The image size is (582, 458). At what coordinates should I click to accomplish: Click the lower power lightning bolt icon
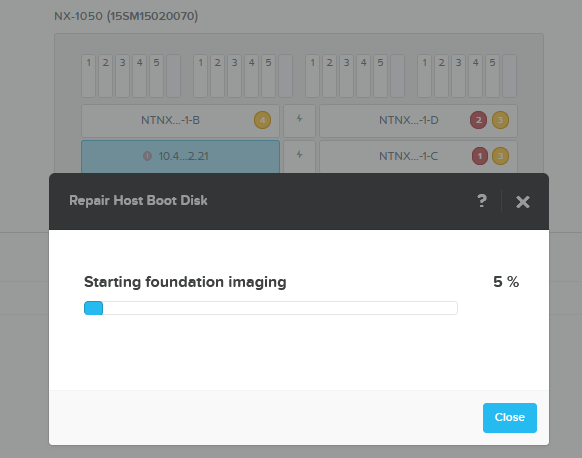[x=300, y=155]
